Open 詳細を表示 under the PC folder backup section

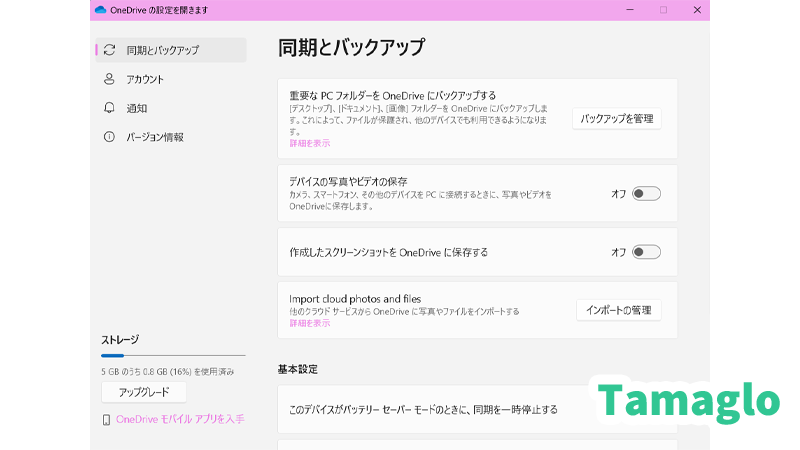point(309,144)
